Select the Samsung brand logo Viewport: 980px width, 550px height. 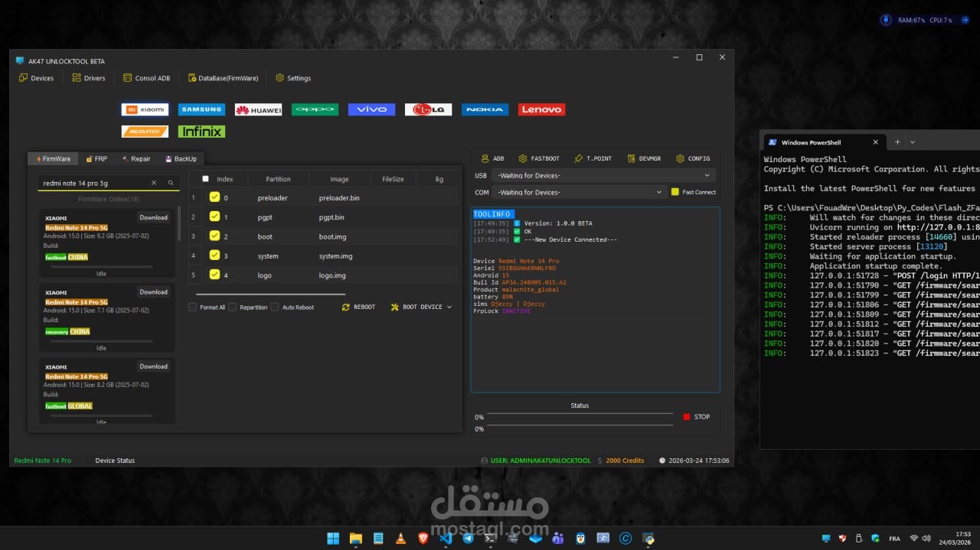pyautogui.click(x=201, y=109)
